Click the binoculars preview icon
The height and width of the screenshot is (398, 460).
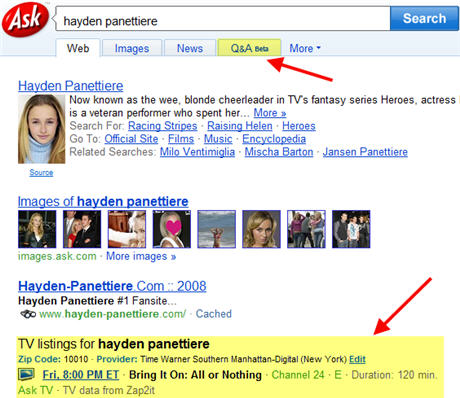coord(28,314)
